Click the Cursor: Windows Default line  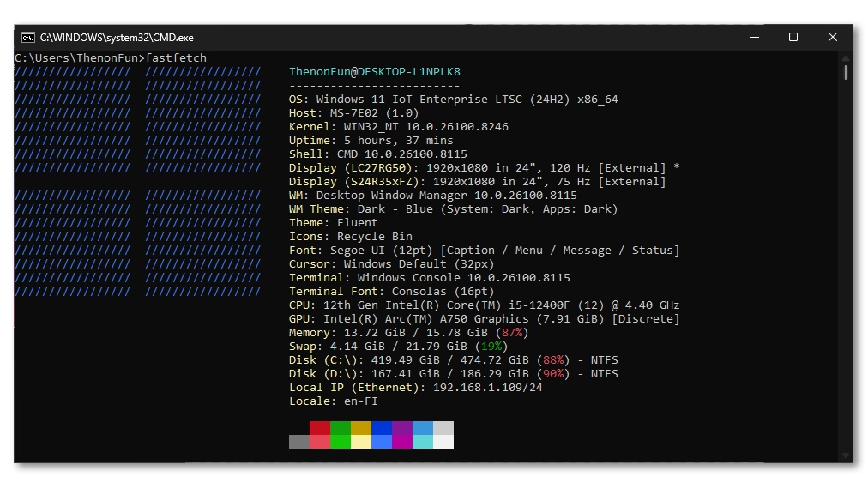click(391, 263)
